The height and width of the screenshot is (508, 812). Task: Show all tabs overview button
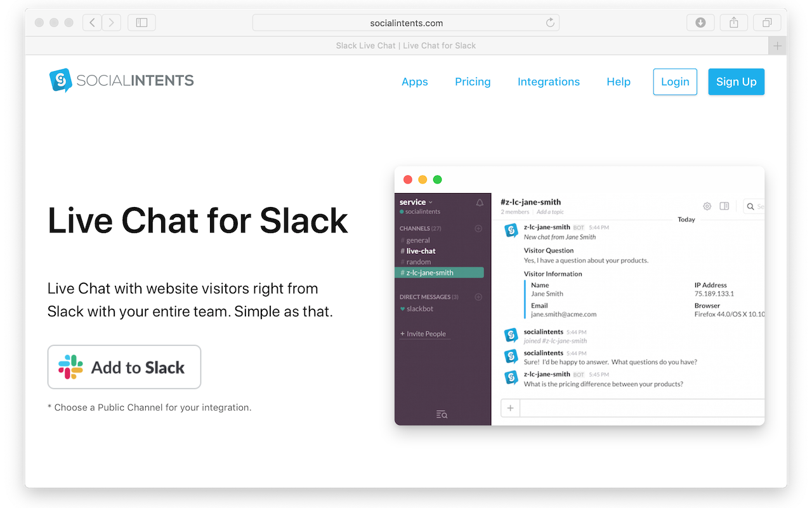tap(767, 23)
